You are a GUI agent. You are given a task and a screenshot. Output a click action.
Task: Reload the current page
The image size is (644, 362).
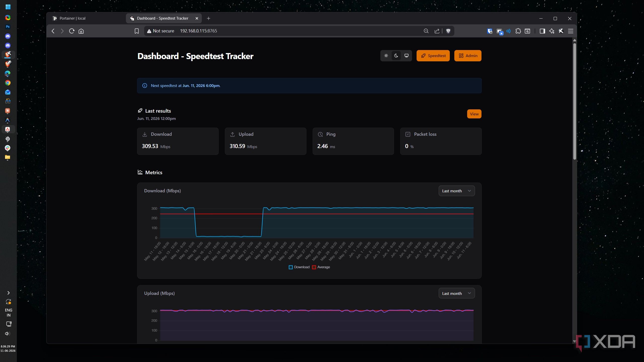(71, 31)
